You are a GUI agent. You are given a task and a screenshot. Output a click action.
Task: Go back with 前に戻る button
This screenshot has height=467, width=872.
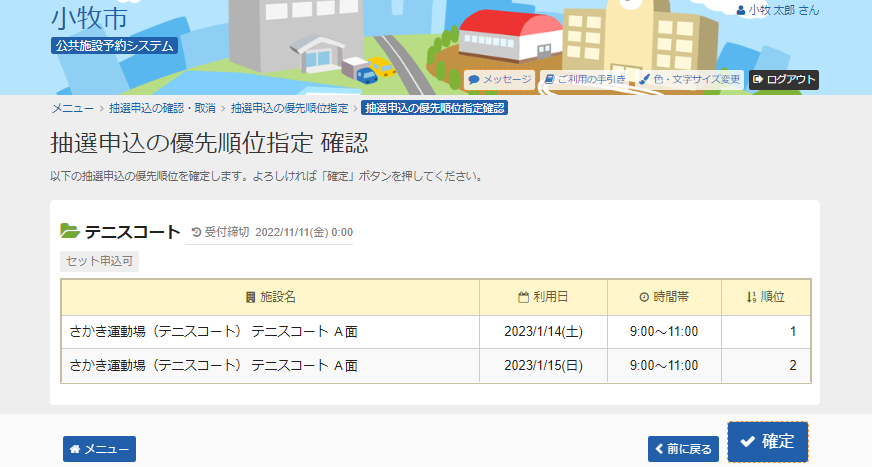point(683,449)
